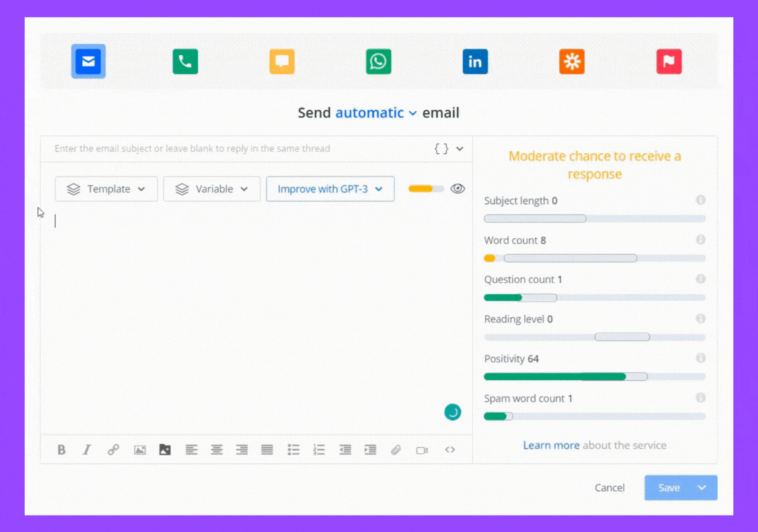The image size is (758, 532).
Task: Open the Variable dropdown
Action: pos(212,189)
